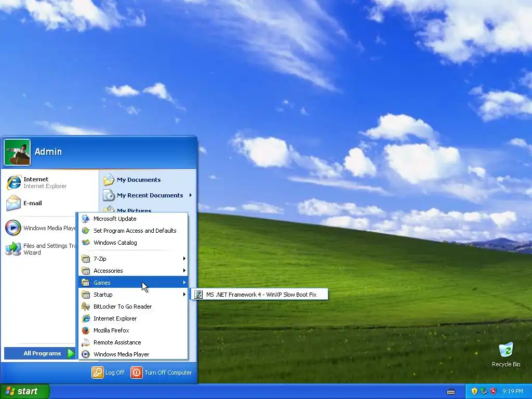Click Internet Explorer subtitle under Internet
The image size is (532, 399).
[x=45, y=187]
